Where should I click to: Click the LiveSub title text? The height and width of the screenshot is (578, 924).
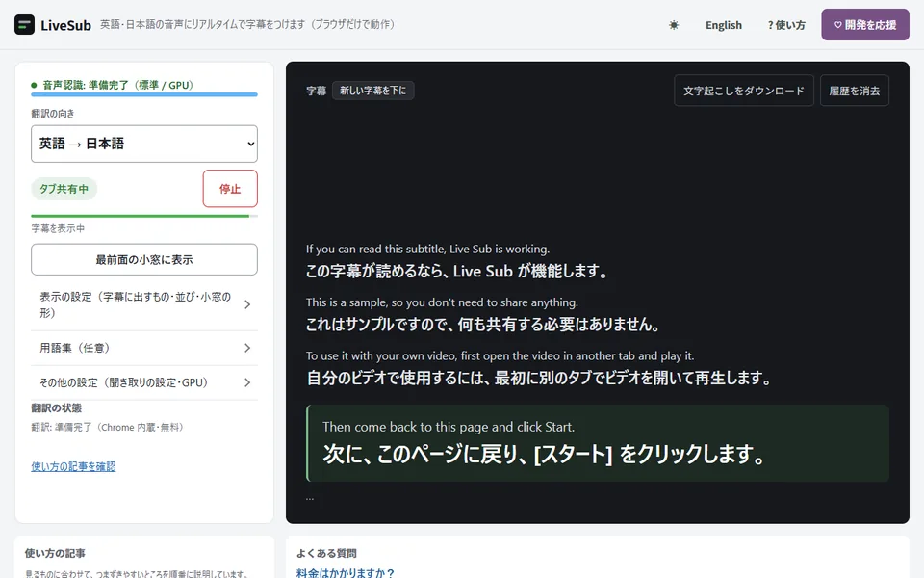(66, 25)
